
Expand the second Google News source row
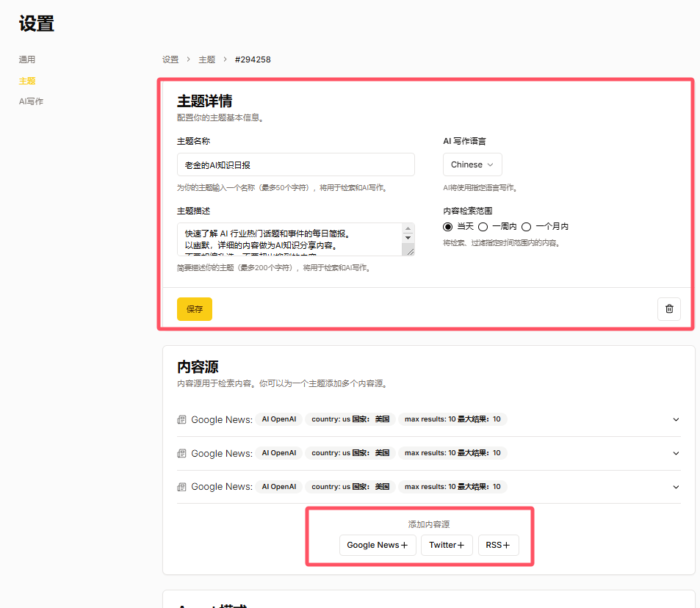(x=676, y=453)
